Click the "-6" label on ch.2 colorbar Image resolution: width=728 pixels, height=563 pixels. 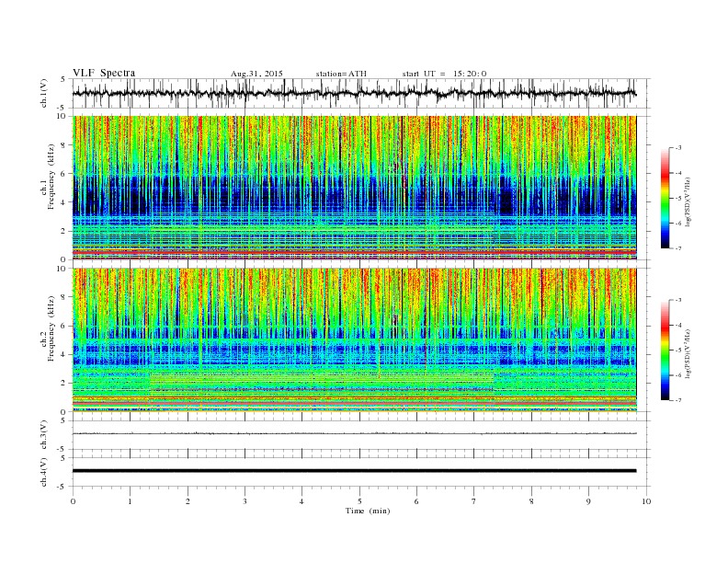coord(677,375)
